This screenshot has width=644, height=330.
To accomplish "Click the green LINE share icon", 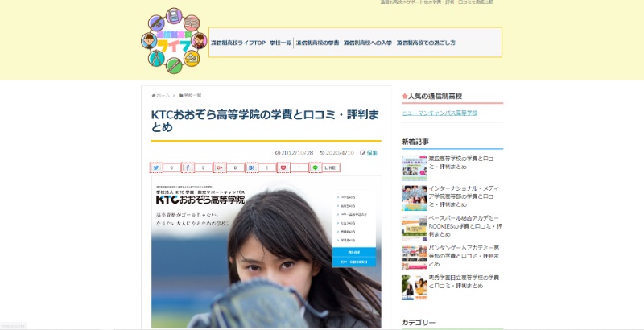I will tap(315, 167).
